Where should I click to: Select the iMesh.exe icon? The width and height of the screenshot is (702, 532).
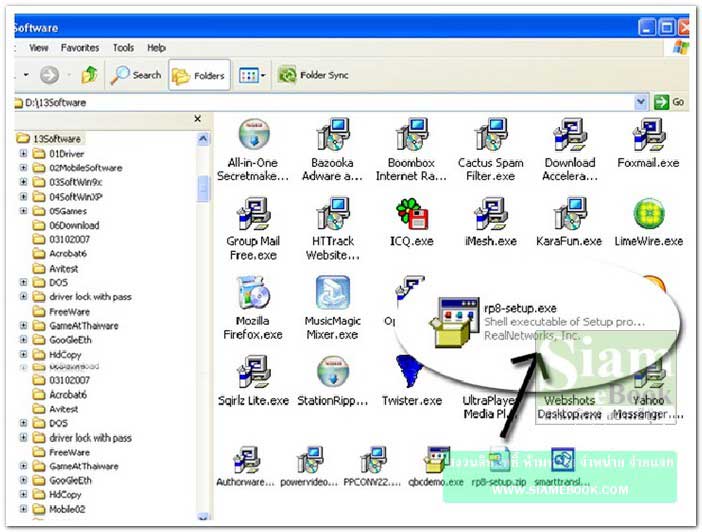tap(491, 214)
